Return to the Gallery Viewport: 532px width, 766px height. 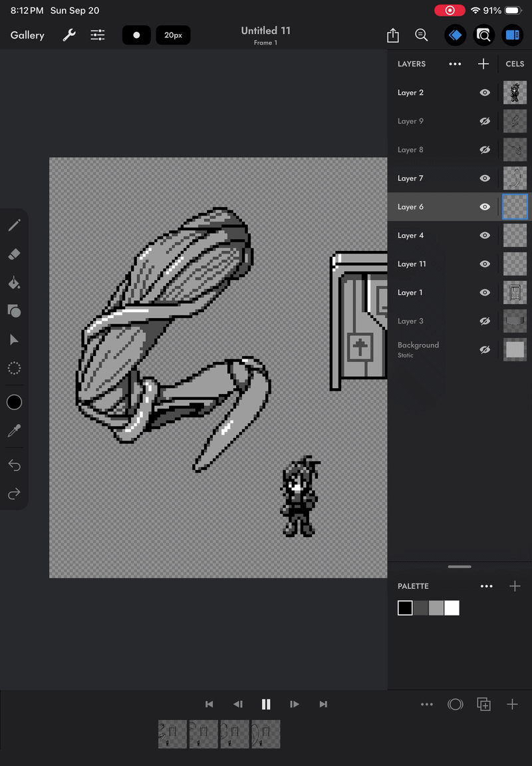(x=27, y=35)
